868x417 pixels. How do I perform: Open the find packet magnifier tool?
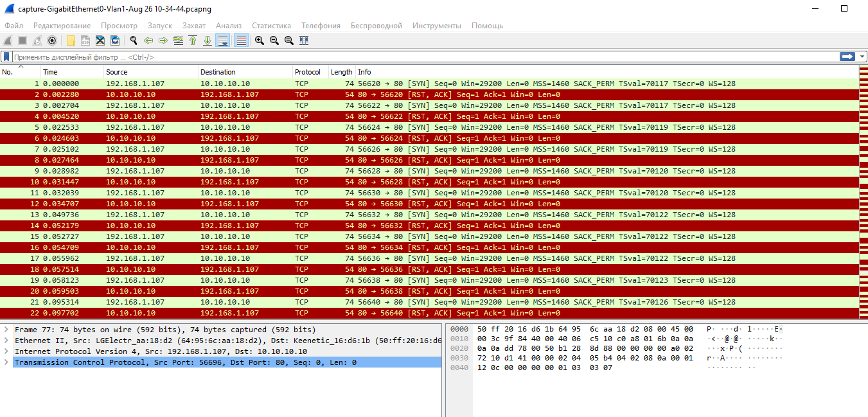(x=134, y=40)
